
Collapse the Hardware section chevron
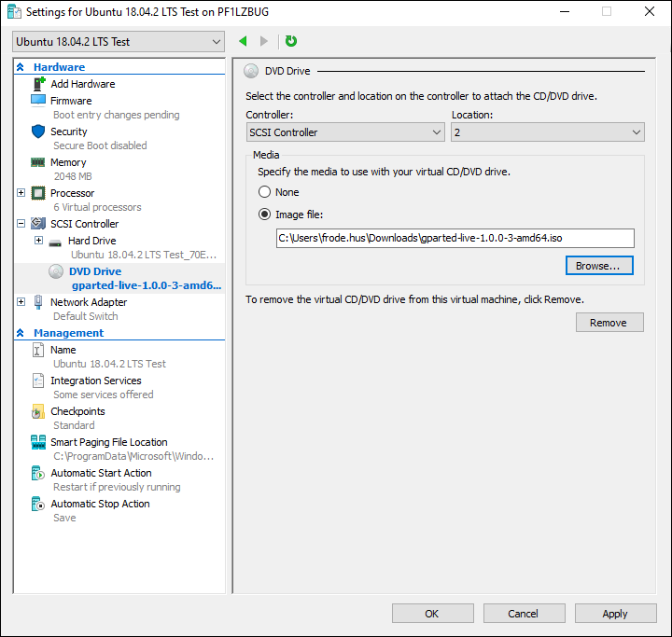click(x=21, y=67)
